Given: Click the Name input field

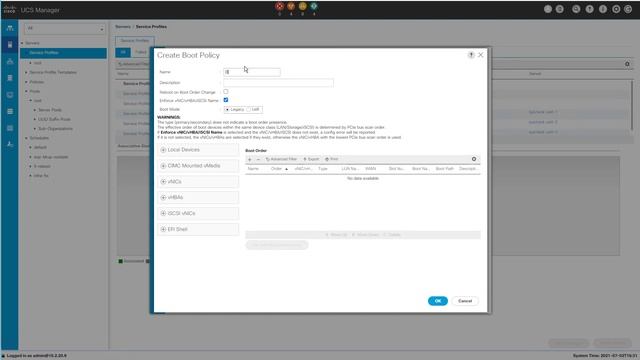Looking at the screenshot, I should (x=252, y=72).
